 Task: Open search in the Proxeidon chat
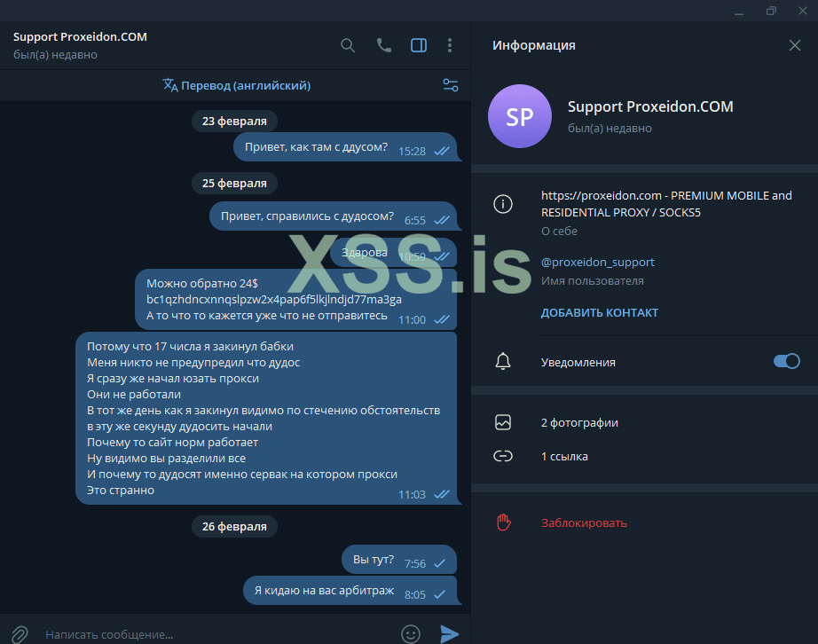[348, 45]
